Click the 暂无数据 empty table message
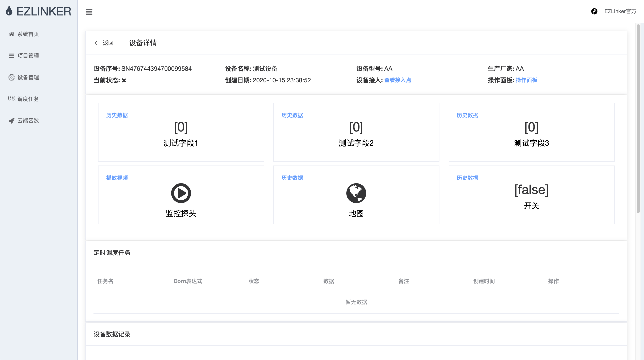 [356, 302]
